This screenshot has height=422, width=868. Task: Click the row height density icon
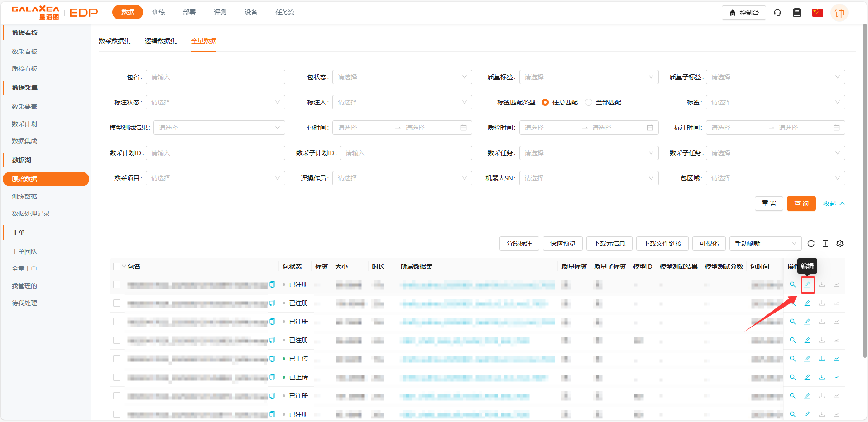pyautogui.click(x=825, y=243)
